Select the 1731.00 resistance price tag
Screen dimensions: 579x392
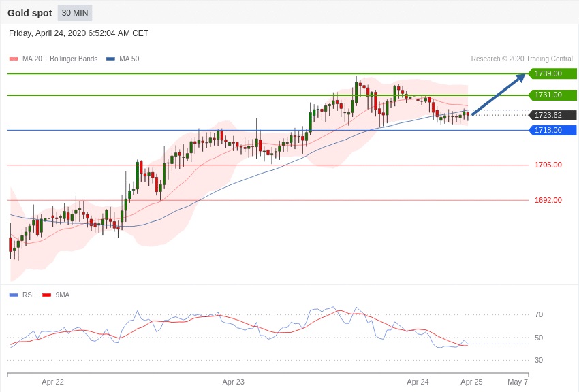[x=553, y=95]
